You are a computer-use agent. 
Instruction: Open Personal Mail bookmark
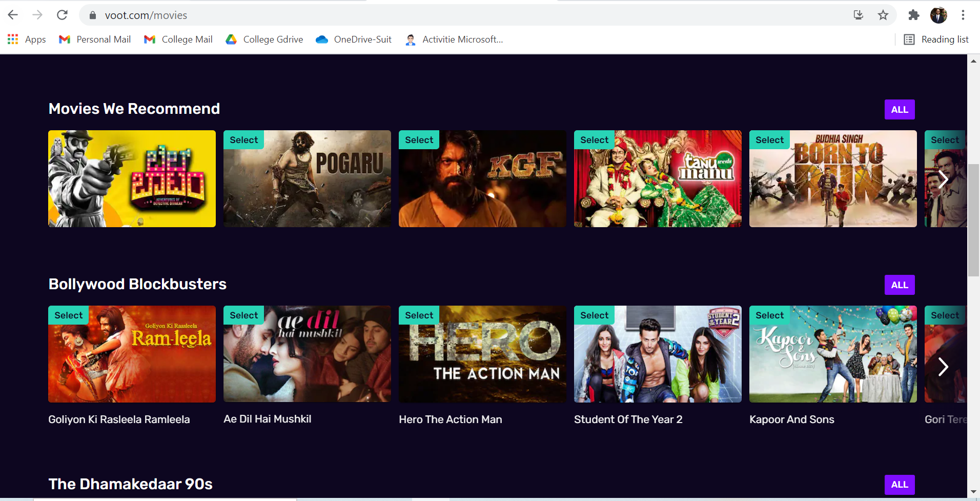coord(95,39)
